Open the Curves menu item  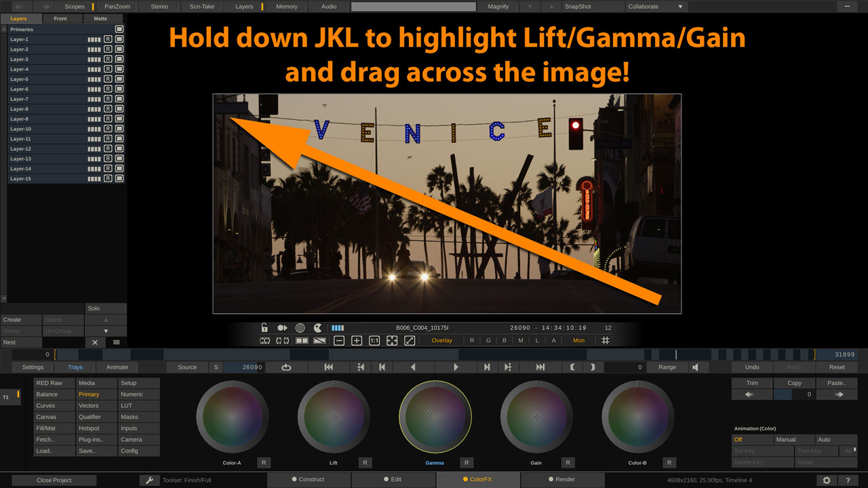tap(45, 406)
